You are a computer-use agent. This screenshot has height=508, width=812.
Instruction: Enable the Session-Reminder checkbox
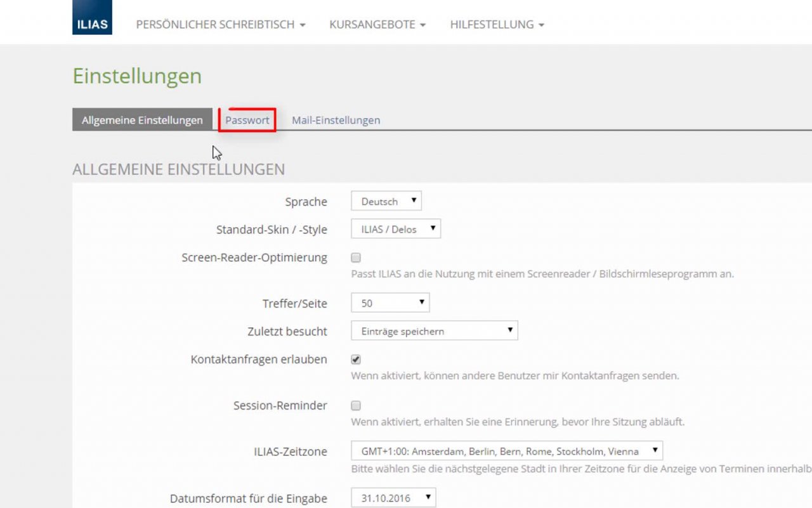(x=356, y=405)
